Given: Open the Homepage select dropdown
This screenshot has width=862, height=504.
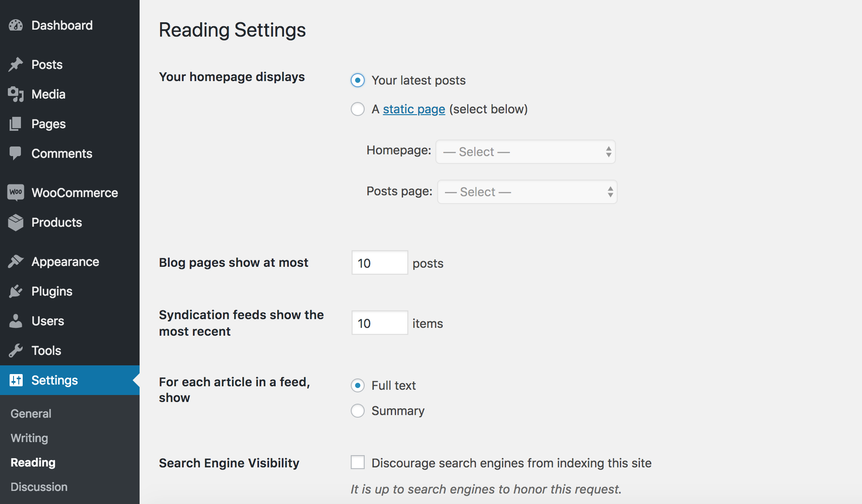Looking at the screenshot, I should tap(525, 152).
